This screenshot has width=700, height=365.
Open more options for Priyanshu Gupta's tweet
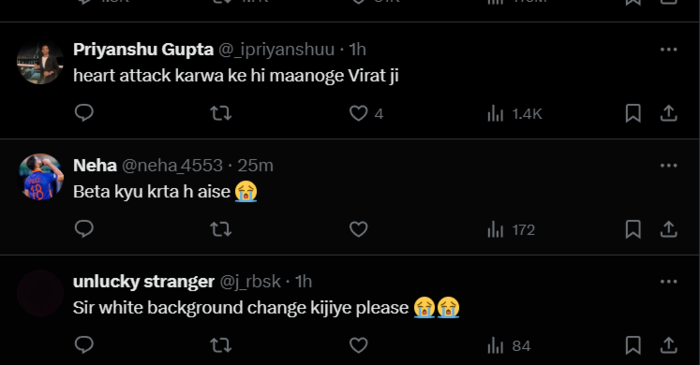click(668, 50)
